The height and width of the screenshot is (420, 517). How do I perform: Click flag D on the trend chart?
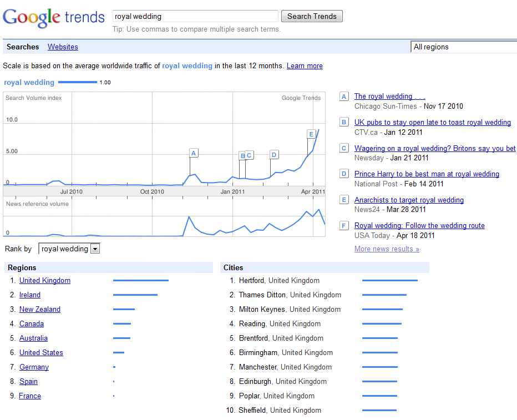click(273, 154)
